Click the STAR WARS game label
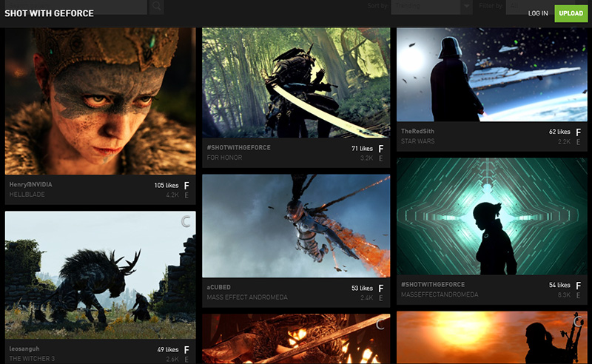 coord(417,141)
